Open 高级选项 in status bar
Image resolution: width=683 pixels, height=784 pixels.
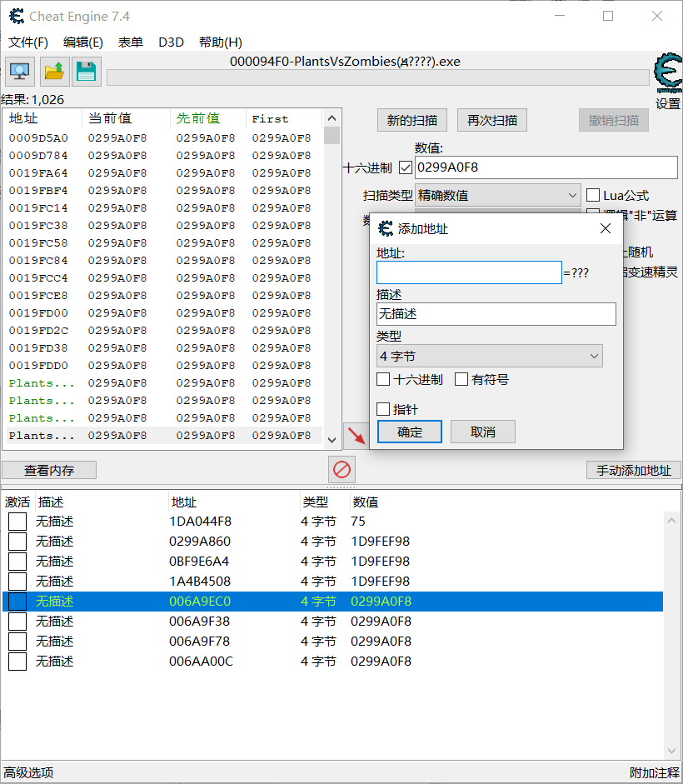28,772
